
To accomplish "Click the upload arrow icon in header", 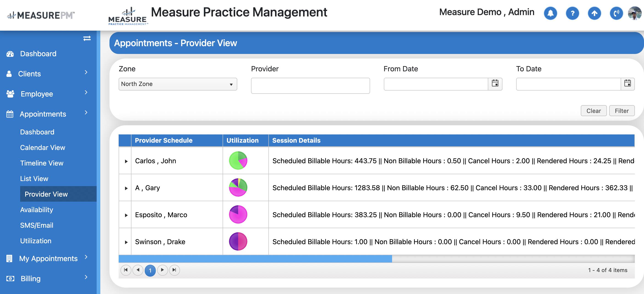I will 594,13.
